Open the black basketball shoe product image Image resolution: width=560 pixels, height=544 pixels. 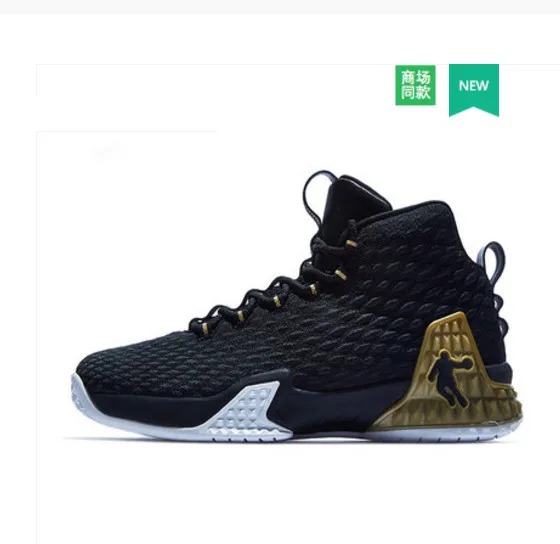point(296,306)
